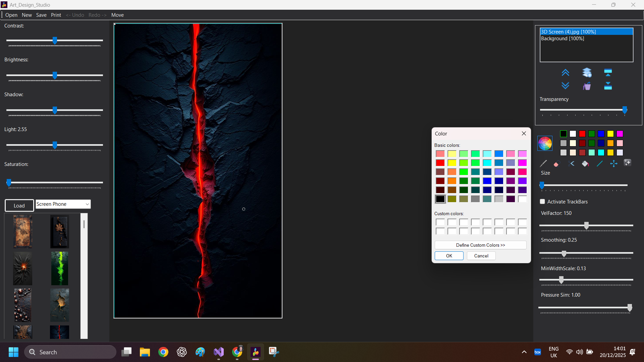This screenshot has width=644, height=362.
Task: Click the Save menu item
Action: [41, 15]
